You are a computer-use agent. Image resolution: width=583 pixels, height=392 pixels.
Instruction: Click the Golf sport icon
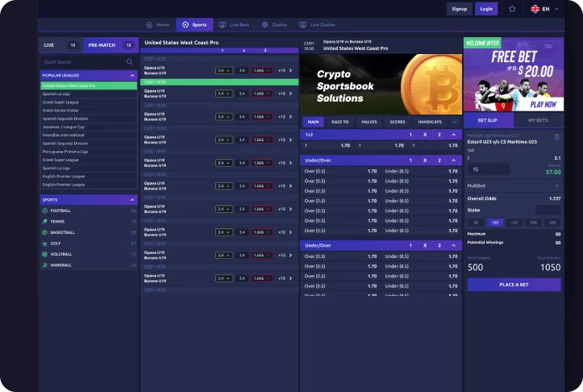45,244
